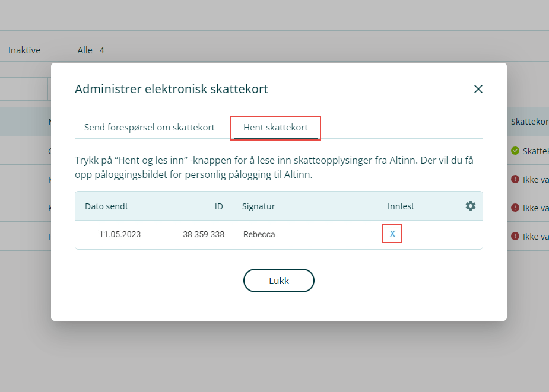Click the Innlest column header
This screenshot has height=392, width=549.
[401, 206]
